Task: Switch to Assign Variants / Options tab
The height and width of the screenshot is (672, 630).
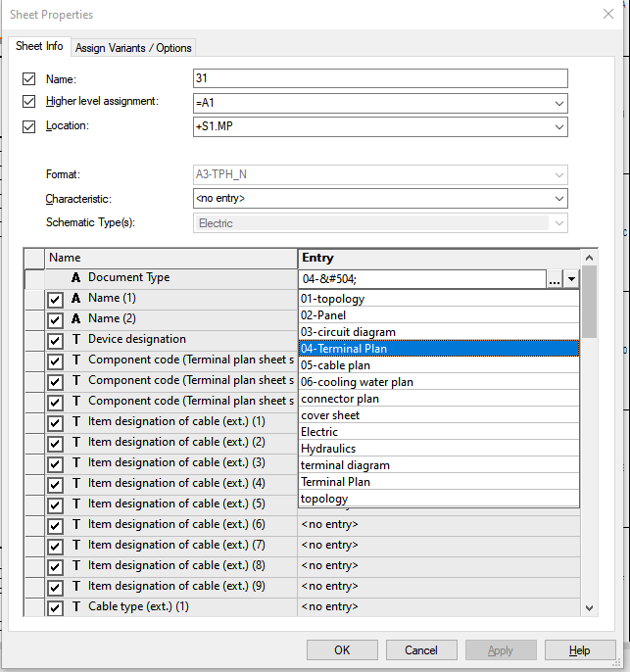Action: [x=134, y=48]
